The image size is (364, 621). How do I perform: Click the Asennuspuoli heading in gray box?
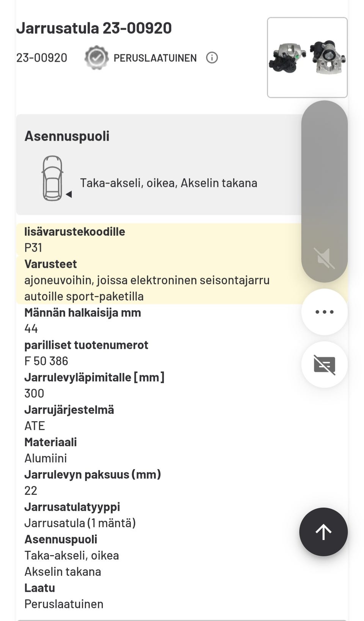tap(67, 136)
